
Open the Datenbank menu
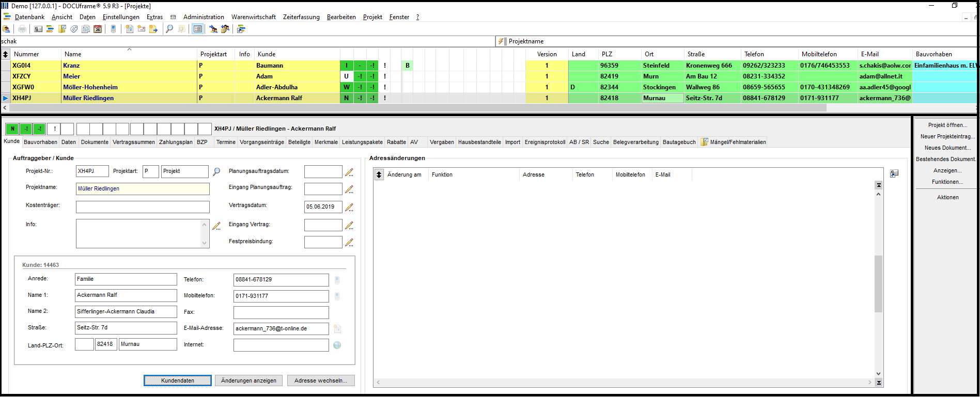click(x=29, y=17)
